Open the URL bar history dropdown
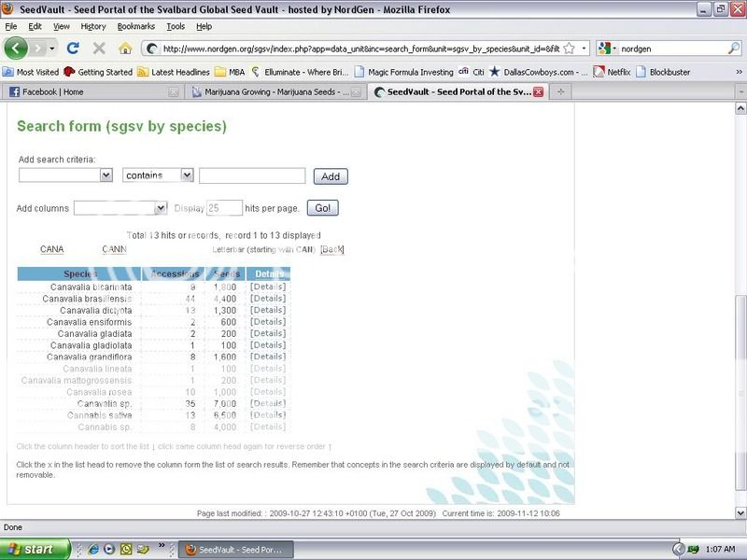 (584, 49)
